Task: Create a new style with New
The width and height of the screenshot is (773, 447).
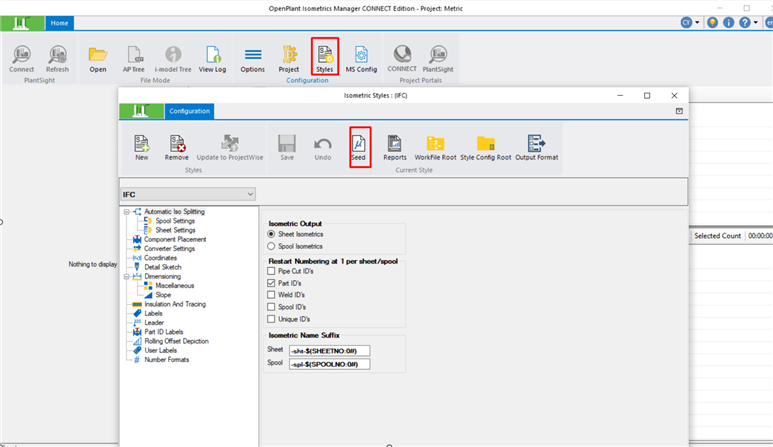Action: click(x=141, y=146)
